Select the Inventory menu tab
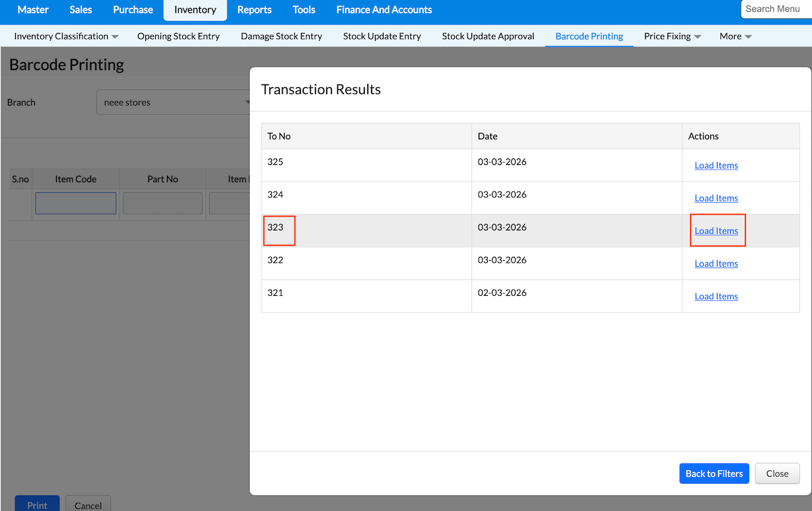This screenshot has width=812, height=511. [195, 10]
